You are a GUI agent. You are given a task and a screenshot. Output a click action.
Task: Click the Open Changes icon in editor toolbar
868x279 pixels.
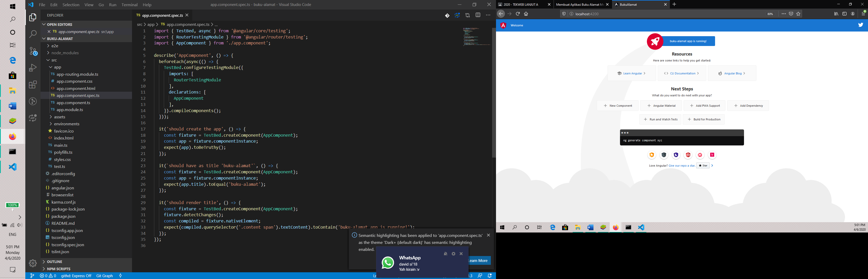pyautogui.click(x=467, y=15)
